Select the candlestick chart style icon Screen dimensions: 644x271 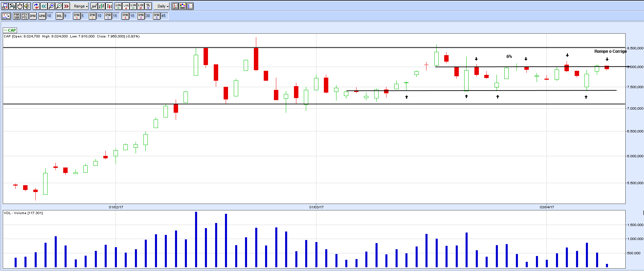[x=109, y=6]
